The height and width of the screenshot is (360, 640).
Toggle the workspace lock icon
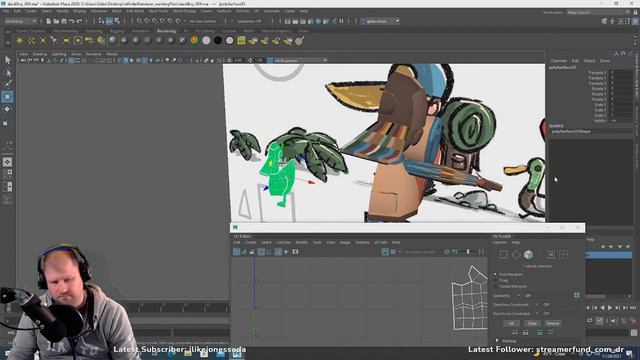pos(635,12)
